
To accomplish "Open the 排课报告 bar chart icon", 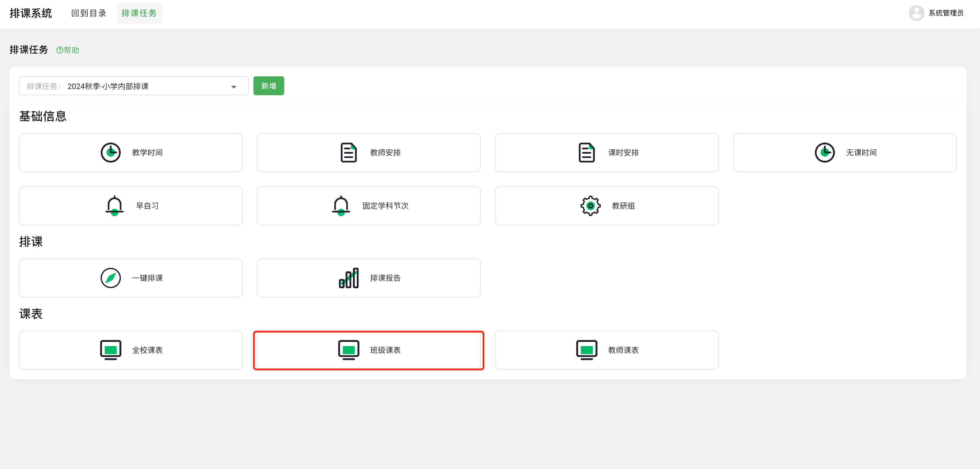I will 348,278.
